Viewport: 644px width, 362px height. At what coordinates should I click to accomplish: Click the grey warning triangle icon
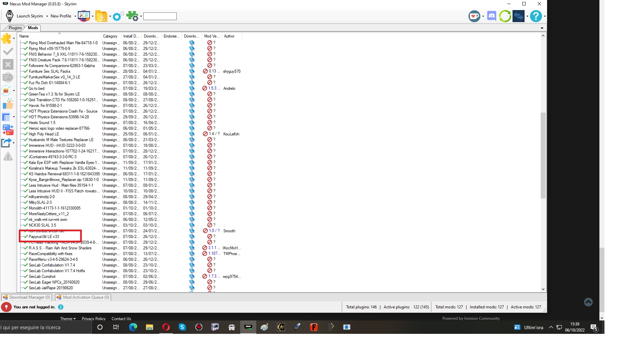(x=8, y=156)
